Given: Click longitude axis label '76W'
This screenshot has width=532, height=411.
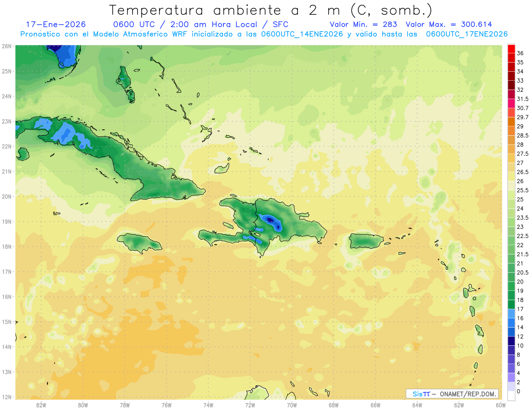Looking at the screenshot, I should point(167,405).
